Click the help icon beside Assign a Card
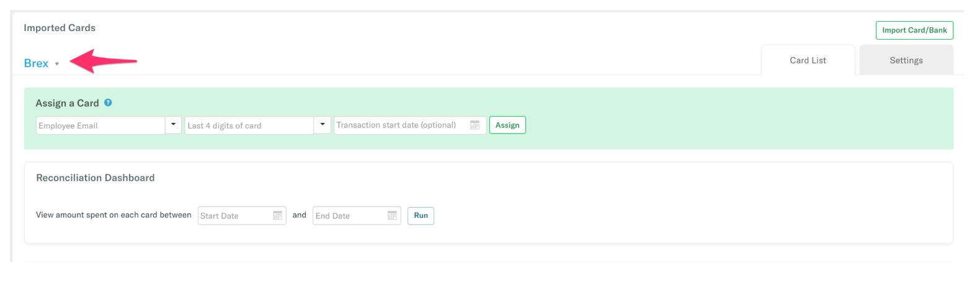The height and width of the screenshot is (283, 980). pos(109,103)
